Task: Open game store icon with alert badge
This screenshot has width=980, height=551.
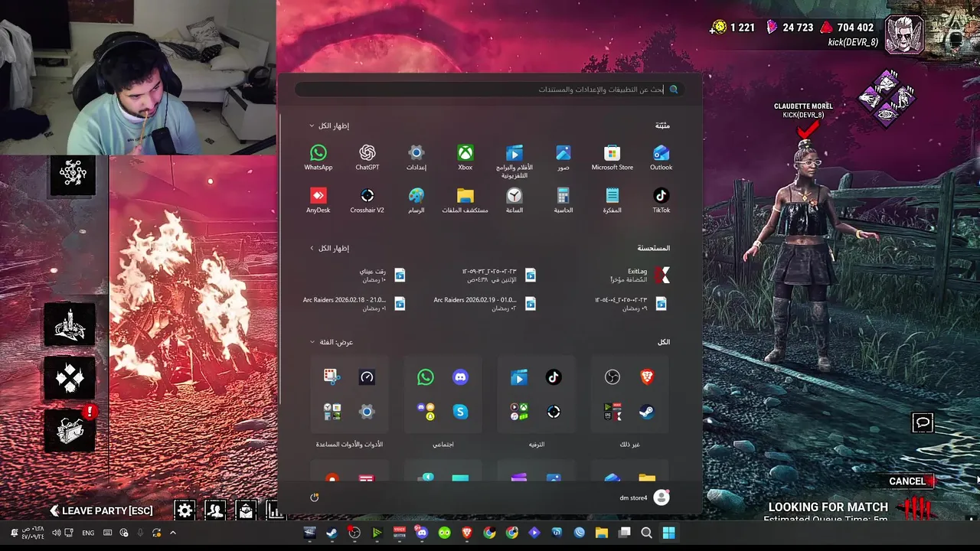Action: click(70, 431)
